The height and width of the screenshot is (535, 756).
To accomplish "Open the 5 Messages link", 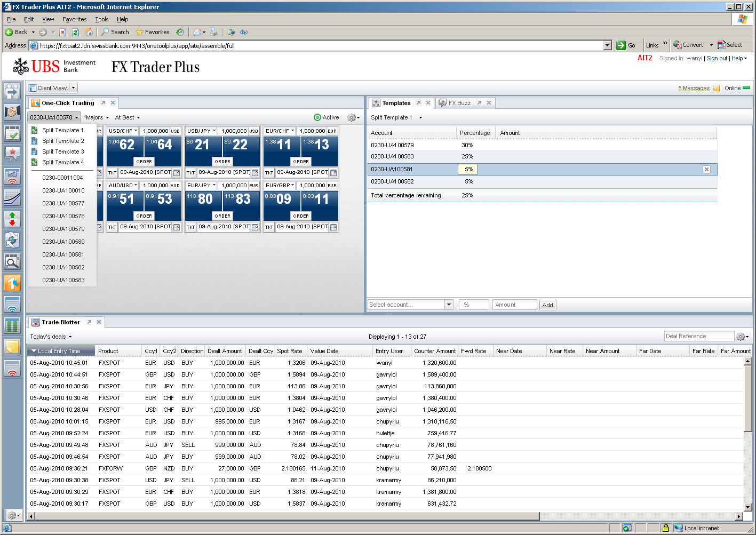I will pyautogui.click(x=694, y=88).
